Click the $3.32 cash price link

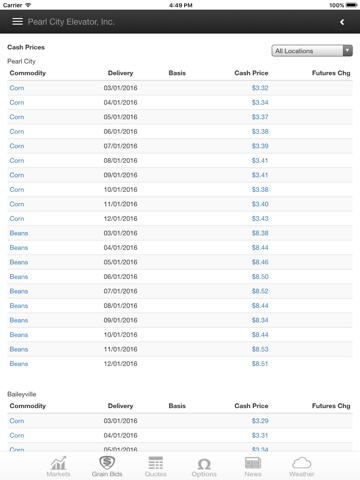(x=260, y=88)
